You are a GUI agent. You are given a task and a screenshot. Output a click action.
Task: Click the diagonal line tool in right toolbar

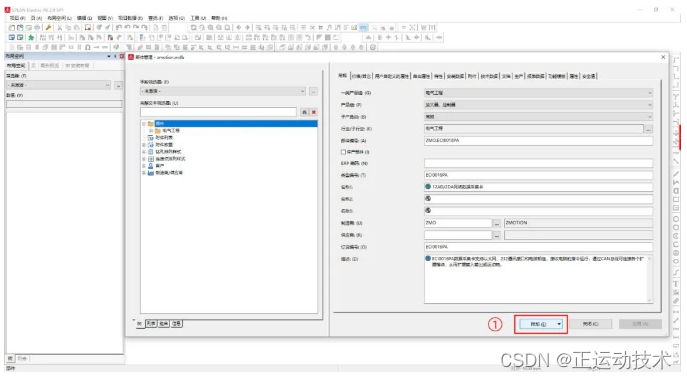click(676, 174)
